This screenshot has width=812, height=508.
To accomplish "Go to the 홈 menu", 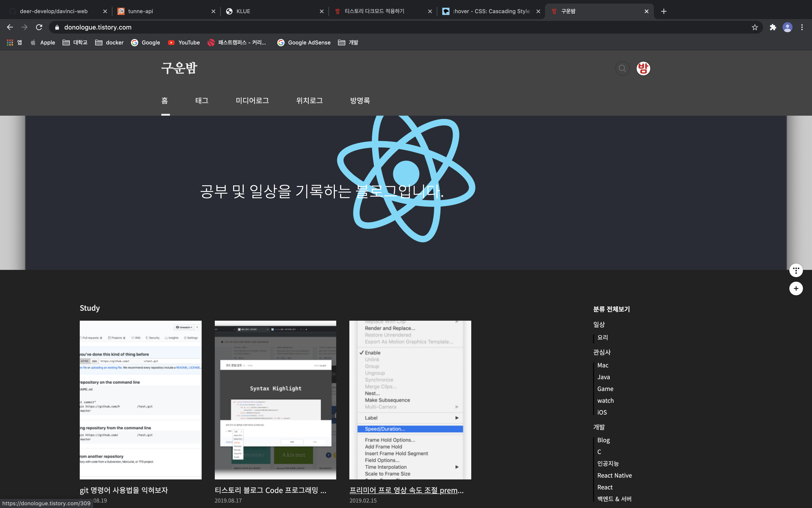I will 164,100.
